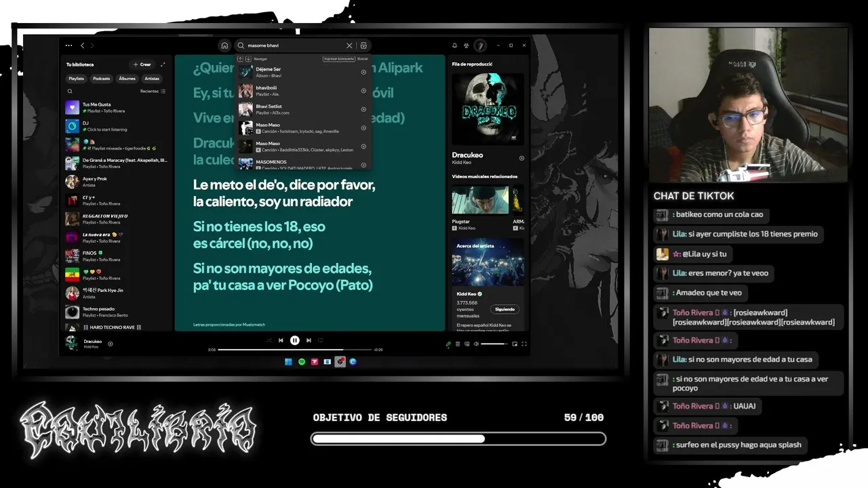The image size is (868, 488).
Task: Filter library by Artistas
Action: 152,79
